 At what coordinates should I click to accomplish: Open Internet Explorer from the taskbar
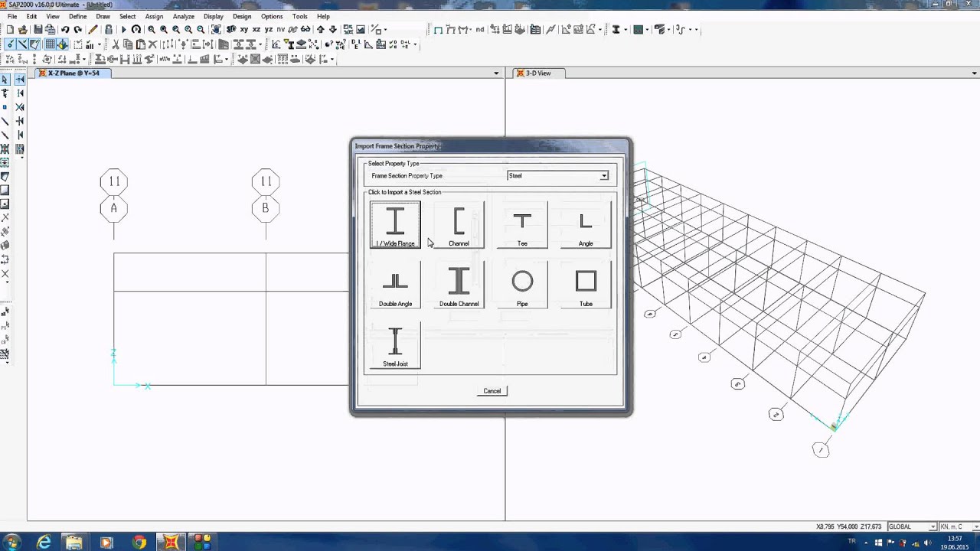click(44, 542)
